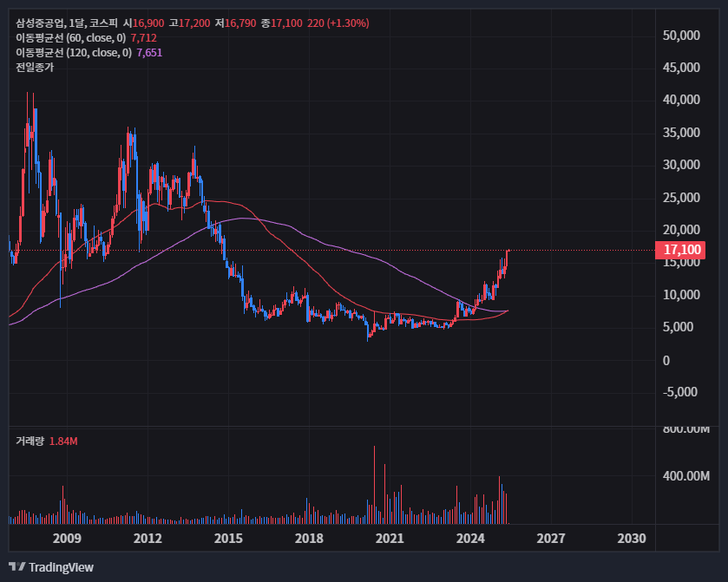Viewport: 728px width, 582px height.
Task: Click the 2018 time axis label
Action: [x=309, y=539]
